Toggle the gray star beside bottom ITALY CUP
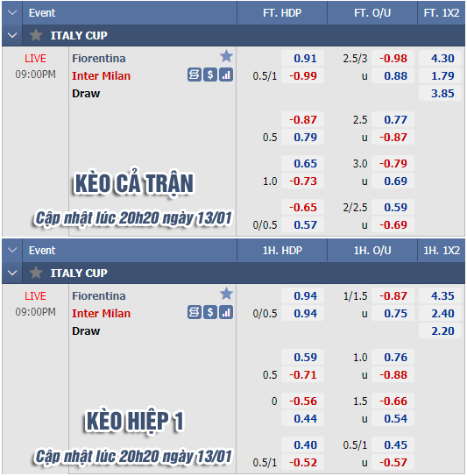This screenshot has width=467, height=476. (36, 273)
